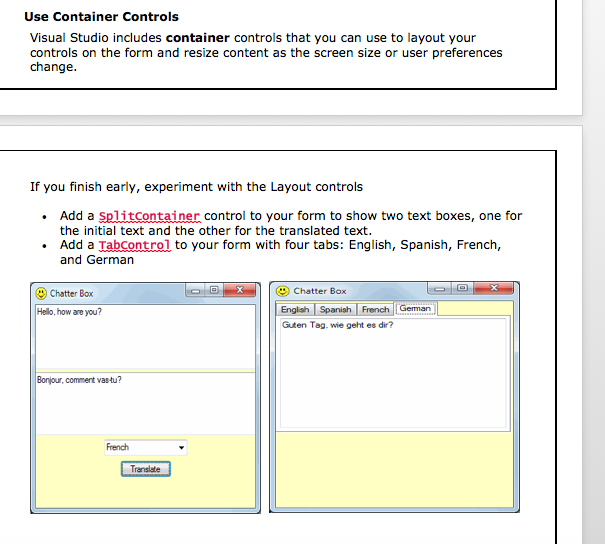Click the 'Hello, how are you?' text box
Image resolution: width=605 pixels, height=544 pixels.
tap(145, 336)
